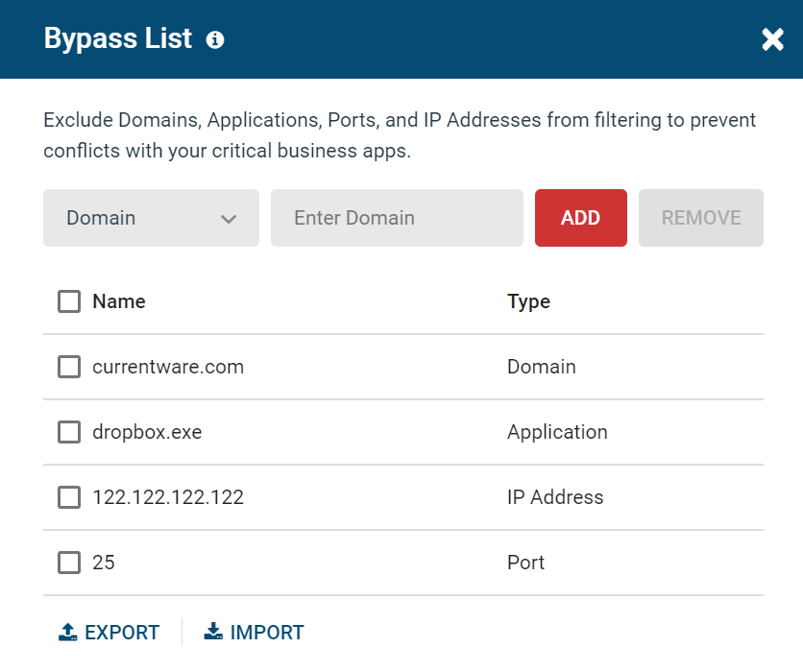Click the IMPORT link
The image size is (803, 672).
(x=254, y=632)
